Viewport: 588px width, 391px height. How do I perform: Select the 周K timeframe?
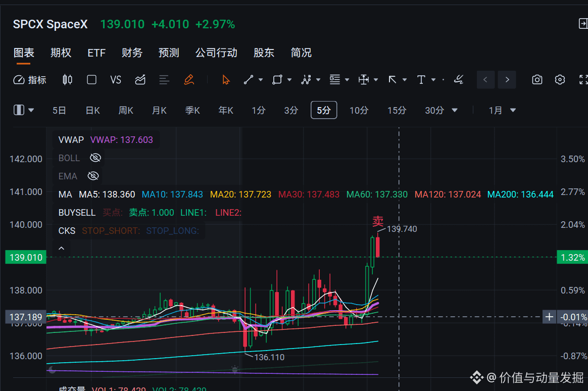126,110
